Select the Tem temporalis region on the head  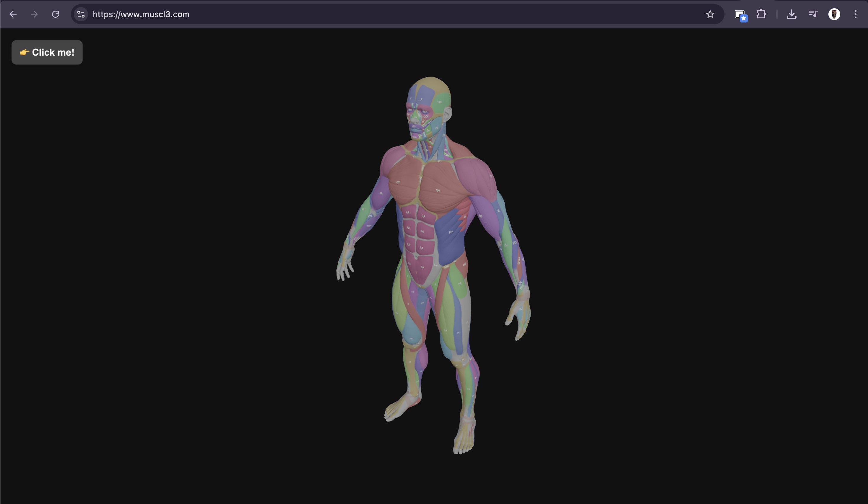point(440,102)
